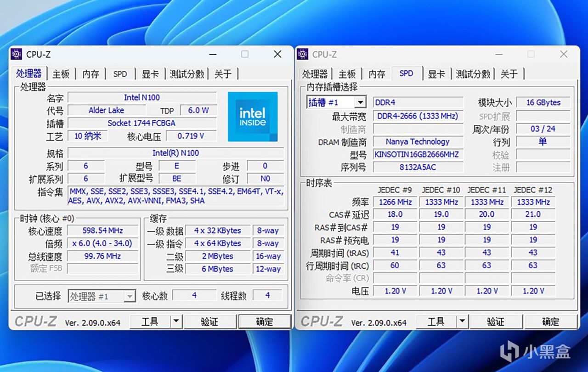Click the 12-way associativity value
The height and width of the screenshot is (372, 588).
(x=268, y=269)
